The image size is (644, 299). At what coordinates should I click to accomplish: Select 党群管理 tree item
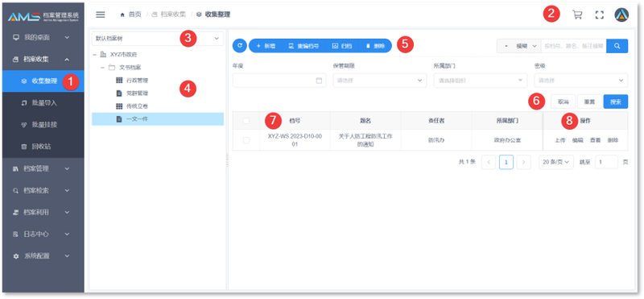(x=158, y=93)
